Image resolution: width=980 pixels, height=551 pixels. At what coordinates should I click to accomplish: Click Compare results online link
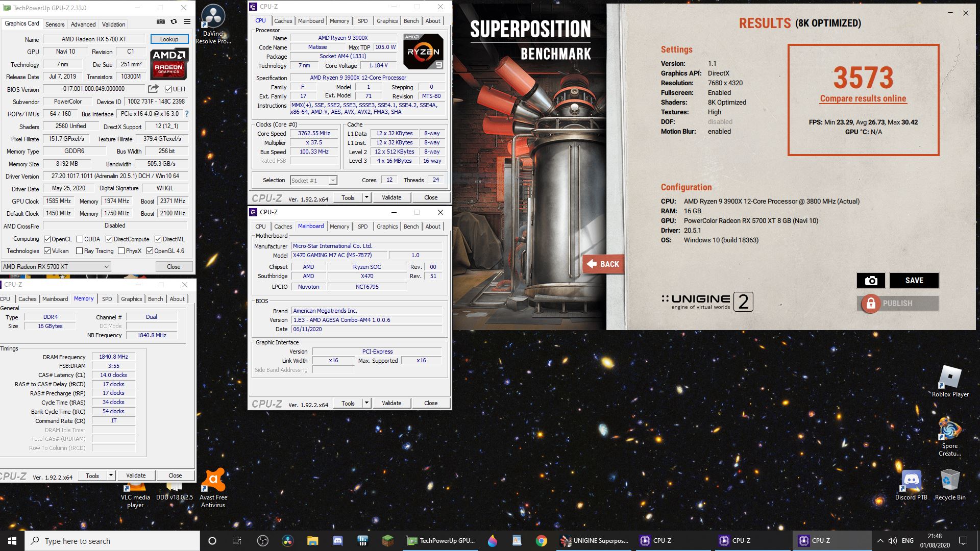pyautogui.click(x=863, y=98)
